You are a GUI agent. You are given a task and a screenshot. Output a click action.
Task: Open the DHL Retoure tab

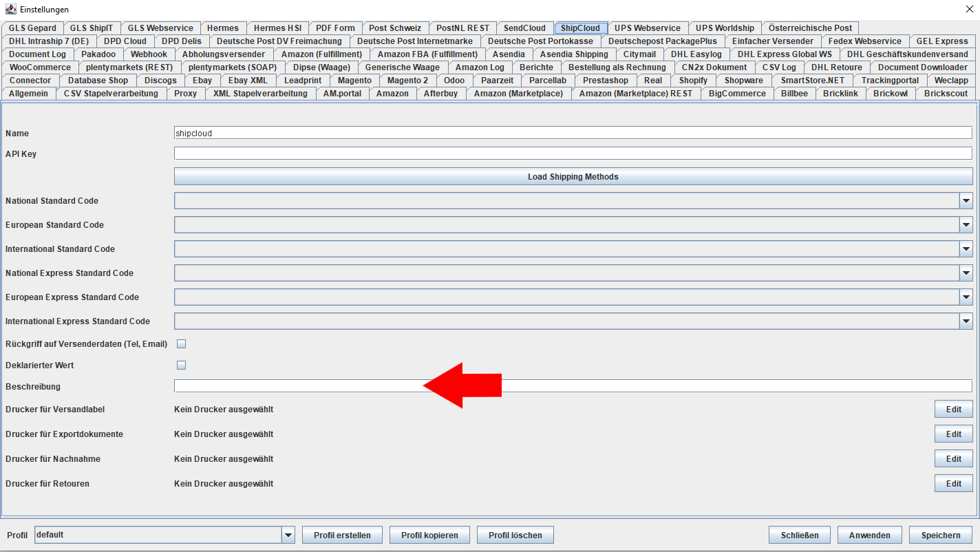[837, 67]
